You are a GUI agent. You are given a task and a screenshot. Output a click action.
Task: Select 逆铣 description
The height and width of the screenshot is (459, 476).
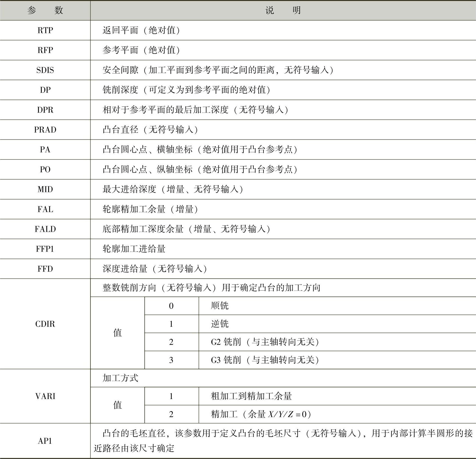pos(220,324)
